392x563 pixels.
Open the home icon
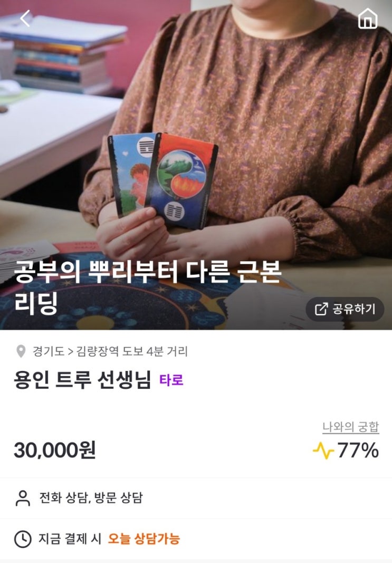click(368, 18)
